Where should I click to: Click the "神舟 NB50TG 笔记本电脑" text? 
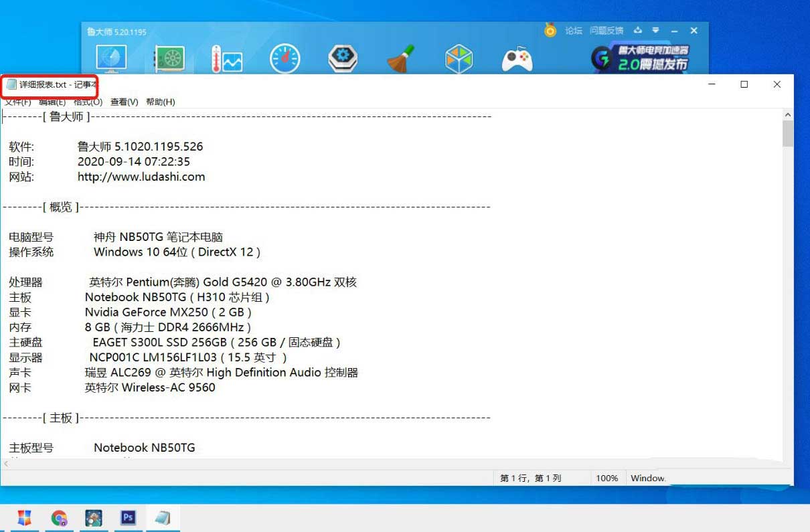tap(158, 237)
